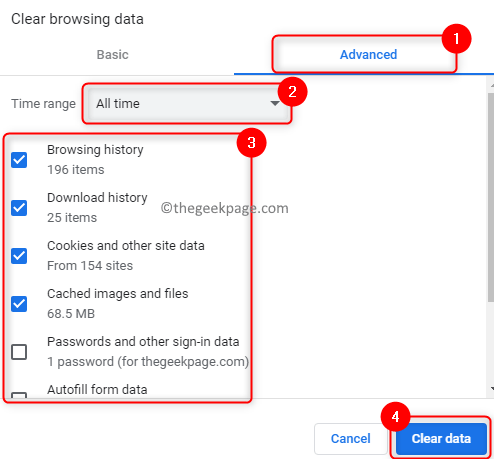Screen dimensions: 494x459
Task: Click the Autofill form data label
Action: [97, 389]
